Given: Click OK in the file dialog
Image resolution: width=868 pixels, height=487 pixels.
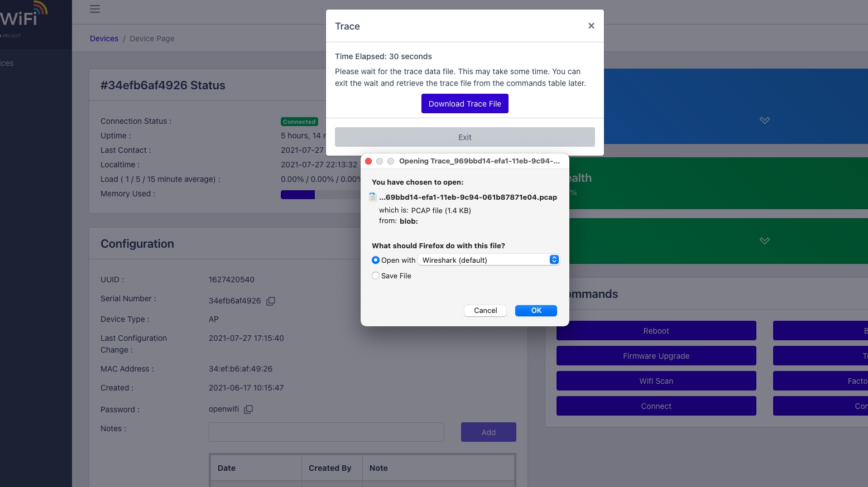Looking at the screenshot, I should click(x=536, y=311).
